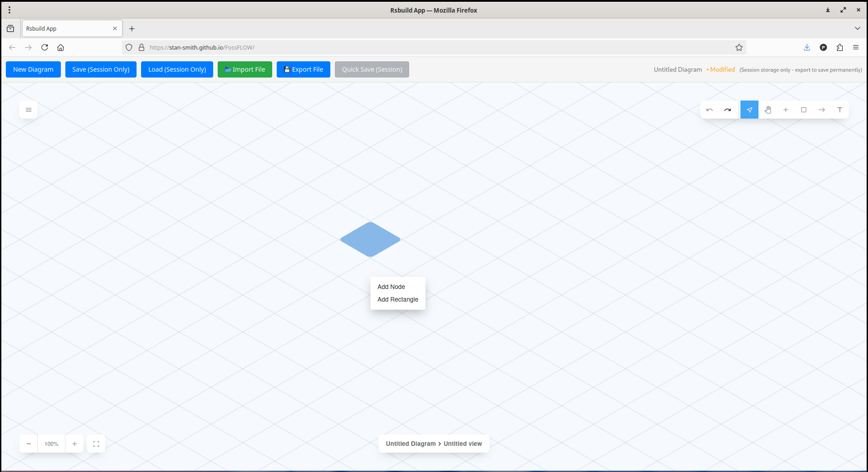Image resolution: width=868 pixels, height=472 pixels.
Task: Open the Firefox list all tabs dropdown
Action: [x=858, y=28]
